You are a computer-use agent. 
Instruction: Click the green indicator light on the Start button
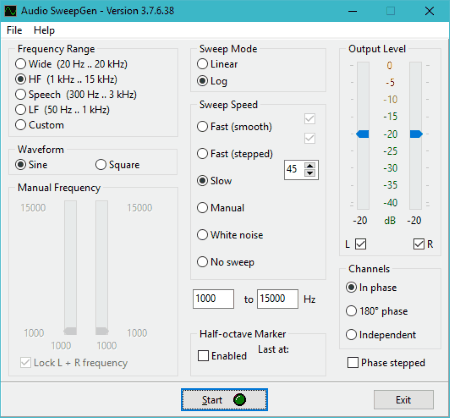(239, 399)
